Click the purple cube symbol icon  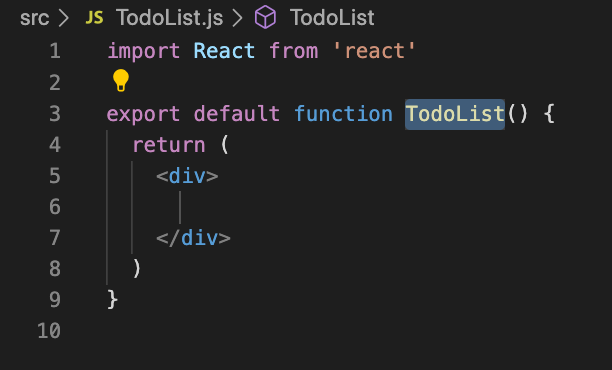coord(265,17)
